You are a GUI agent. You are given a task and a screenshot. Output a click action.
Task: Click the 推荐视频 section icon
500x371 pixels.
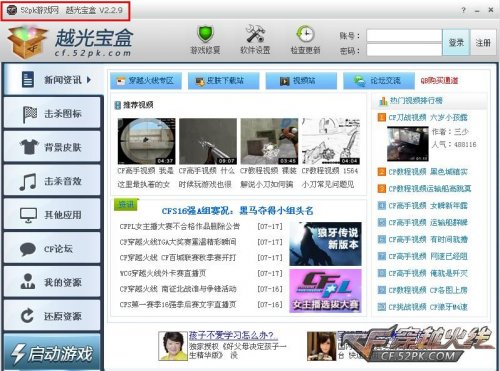click(x=117, y=105)
